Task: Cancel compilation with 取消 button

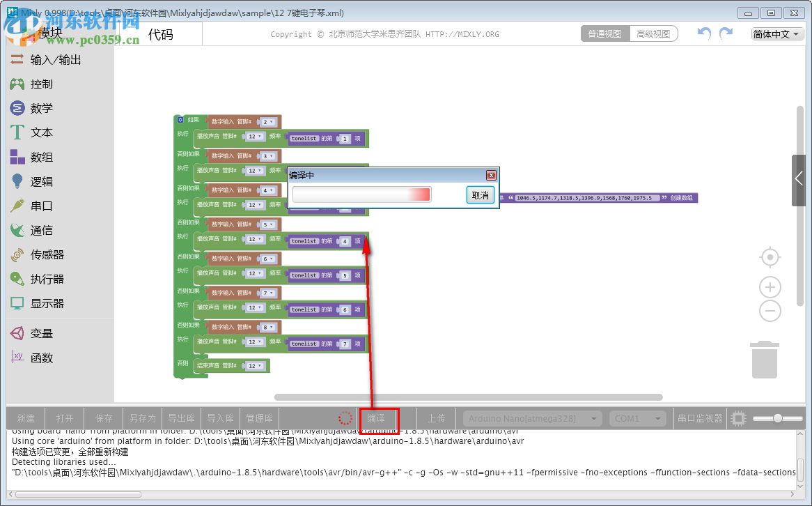Action: 479,196
